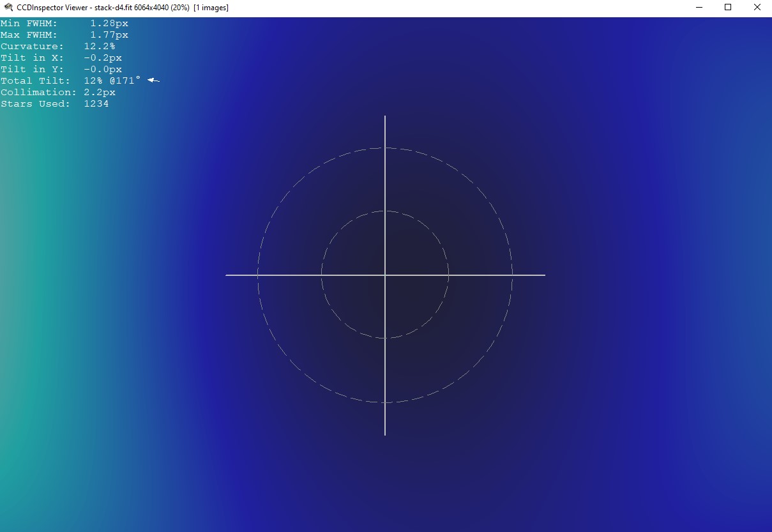Viewport: 772px width, 532px height.
Task: Close the CCDInspector Viewer window
Action: (757, 8)
